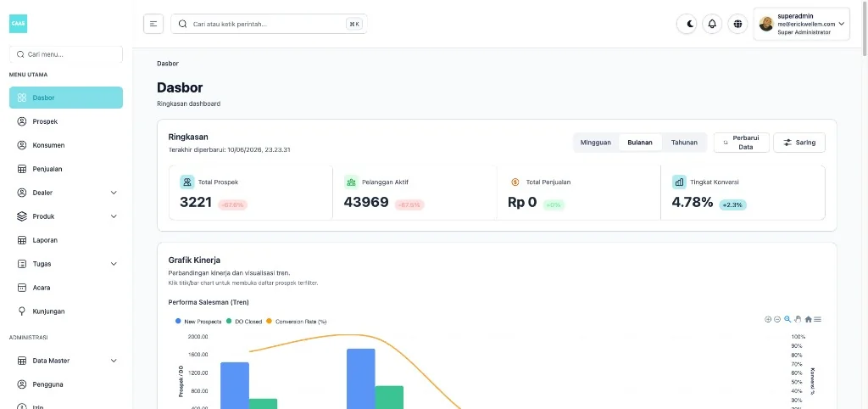This screenshot has width=868, height=409.
Task: Open the Dasbor menu item
Action: pos(66,98)
